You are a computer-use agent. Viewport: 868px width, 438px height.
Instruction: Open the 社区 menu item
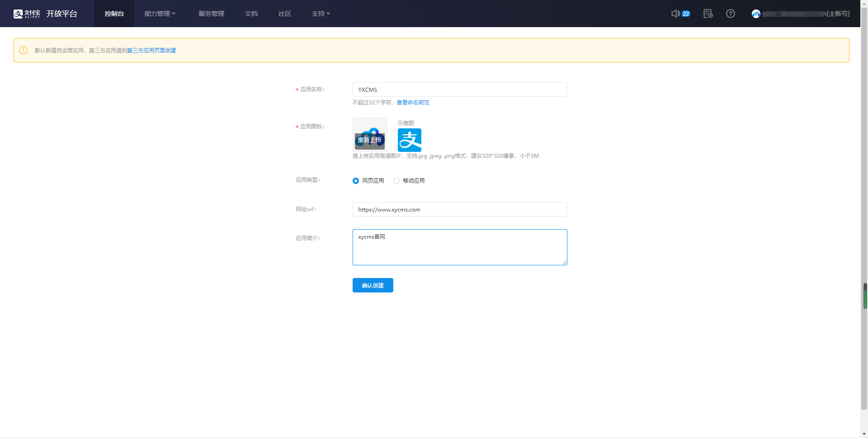tap(285, 14)
